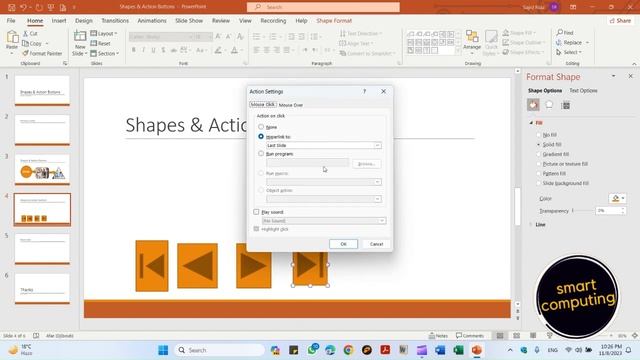Screen dimensions: 640x360
Task: Click the PowerPoint title bar search box
Action: point(323,7)
